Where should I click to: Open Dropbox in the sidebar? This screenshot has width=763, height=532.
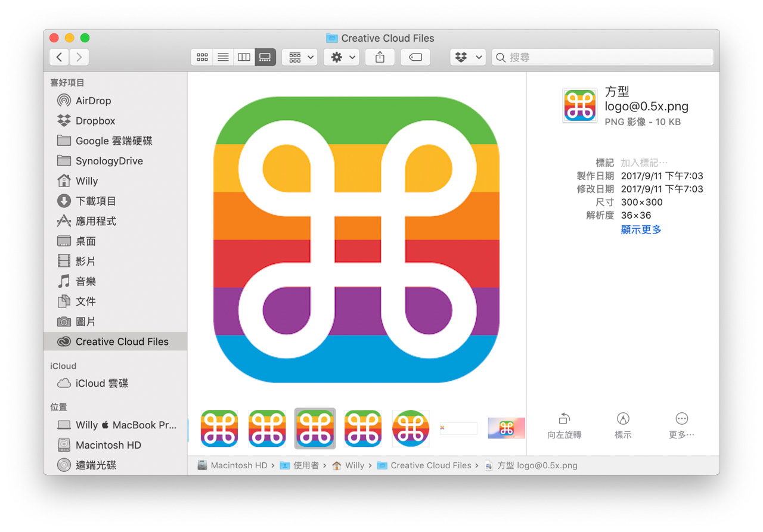(x=115, y=121)
